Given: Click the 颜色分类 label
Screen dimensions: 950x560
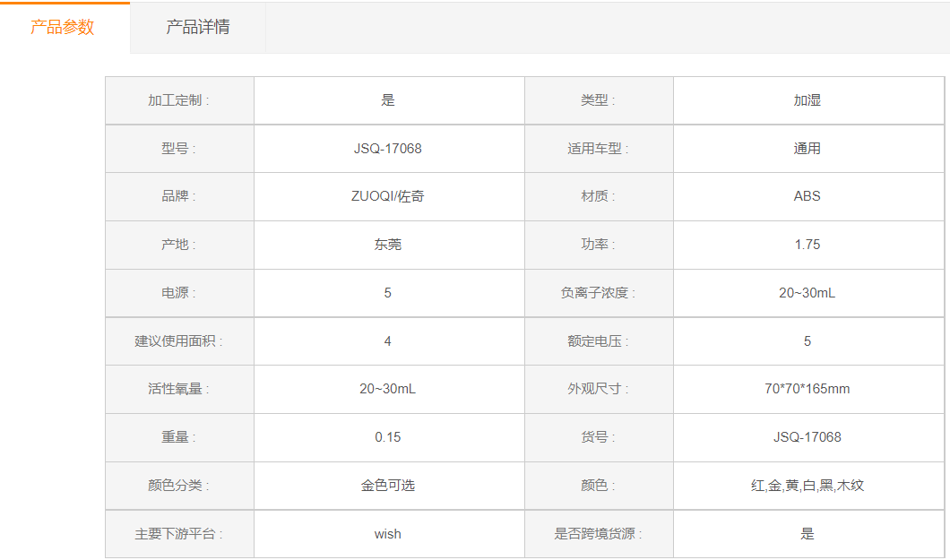Looking at the screenshot, I should click(179, 486).
